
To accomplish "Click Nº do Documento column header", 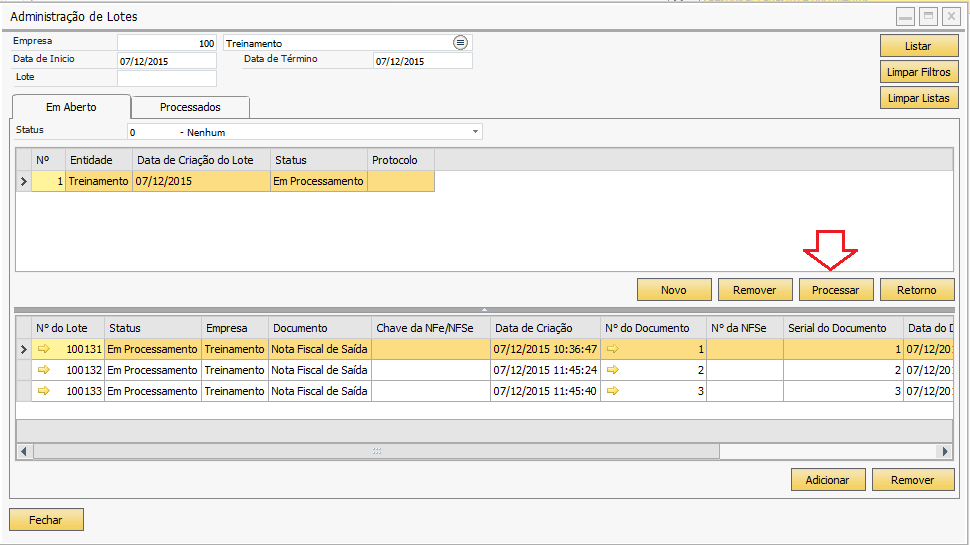I will [x=653, y=328].
